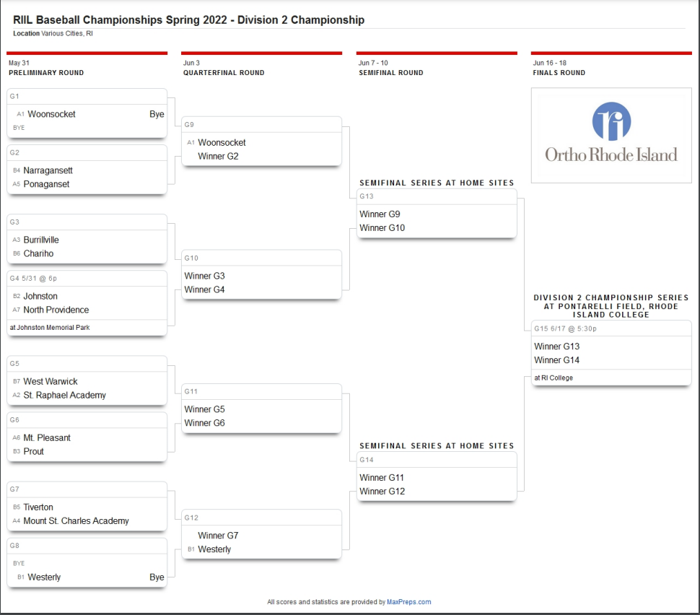Open Johnston team in game G4
700x615 pixels.
pyautogui.click(x=40, y=296)
